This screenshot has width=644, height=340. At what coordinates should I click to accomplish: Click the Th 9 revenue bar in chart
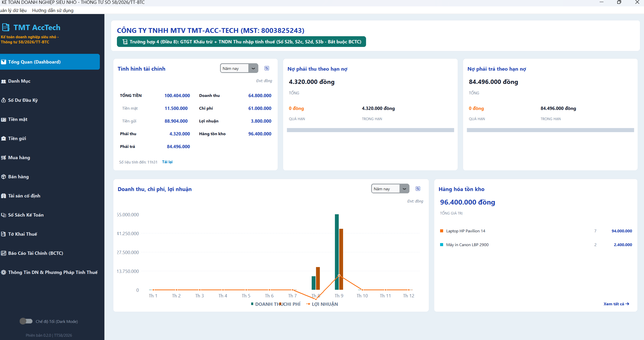(x=337, y=252)
